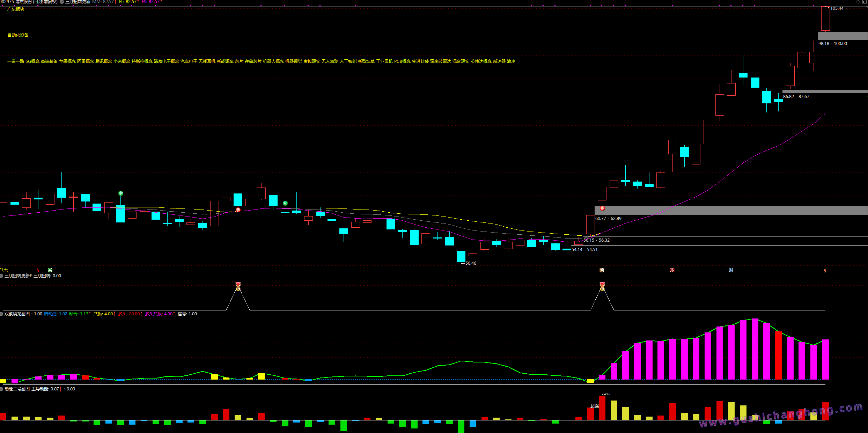Click the 液冷 concept tag
The image size is (868, 433).
click(511, 61)
